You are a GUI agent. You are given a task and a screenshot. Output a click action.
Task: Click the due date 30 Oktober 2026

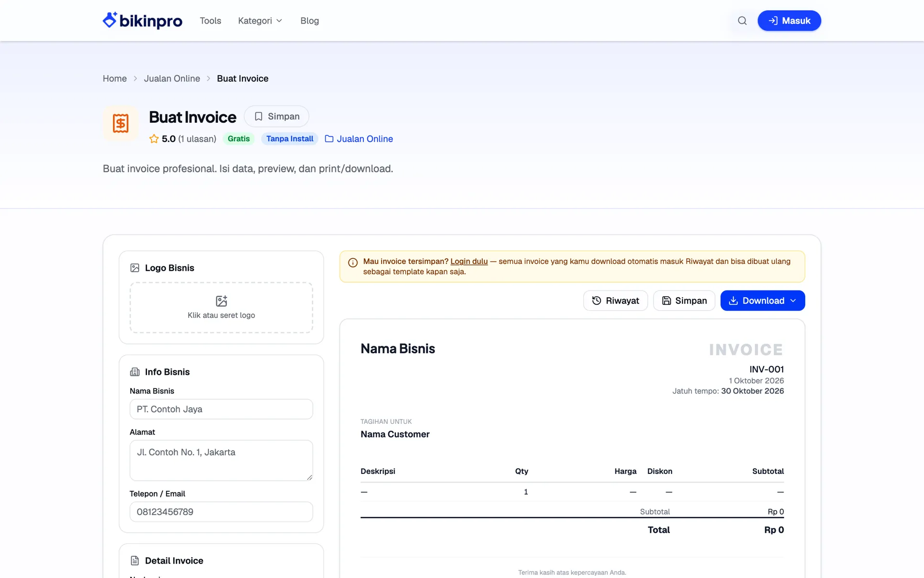click(x=753, y=391)
